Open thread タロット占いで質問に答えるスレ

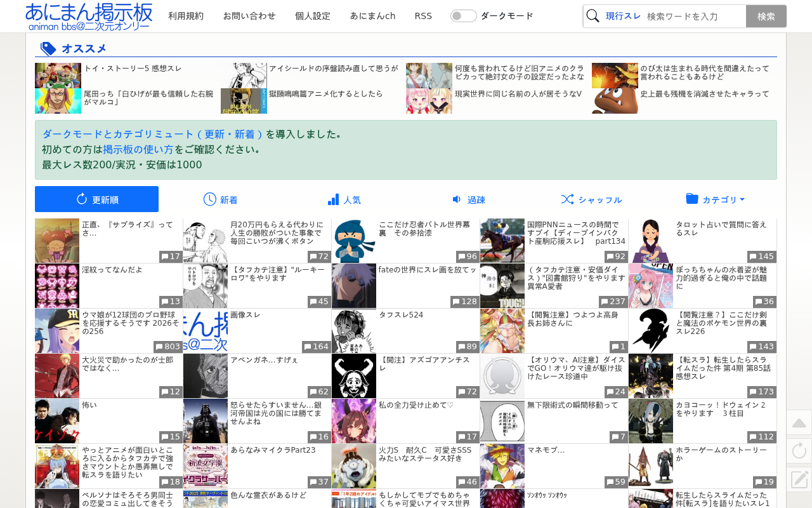(721, 229)
